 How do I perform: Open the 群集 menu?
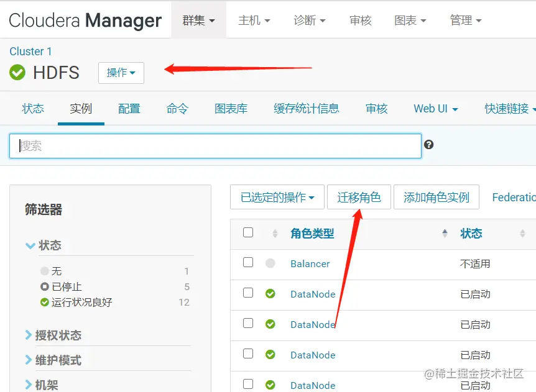(198, 20)
